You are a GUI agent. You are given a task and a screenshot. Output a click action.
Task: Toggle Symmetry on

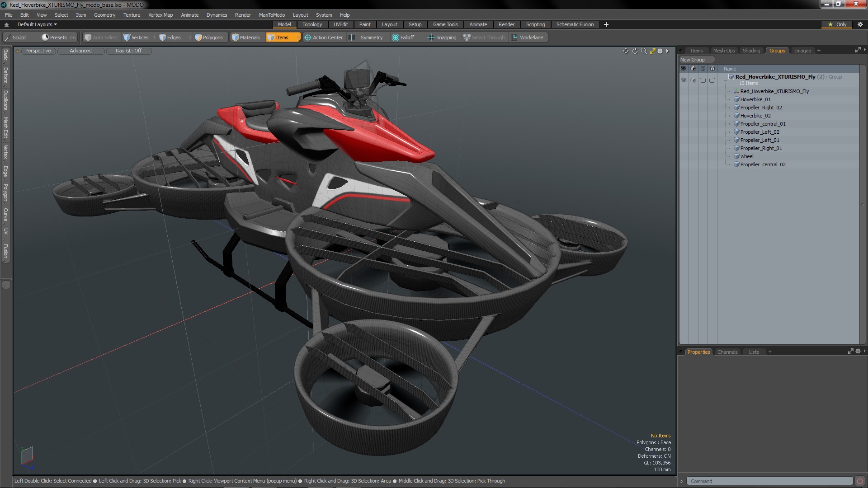[x=367, y=38]
